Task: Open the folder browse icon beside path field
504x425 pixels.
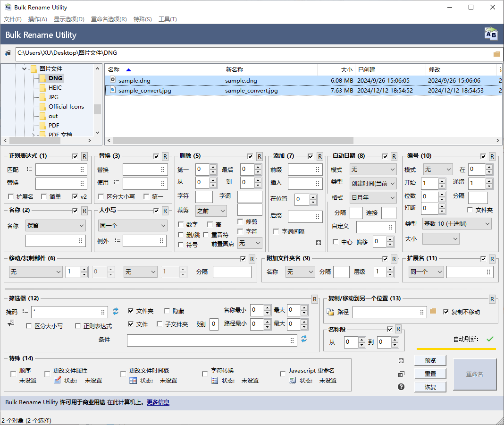Action: (496, 53)
